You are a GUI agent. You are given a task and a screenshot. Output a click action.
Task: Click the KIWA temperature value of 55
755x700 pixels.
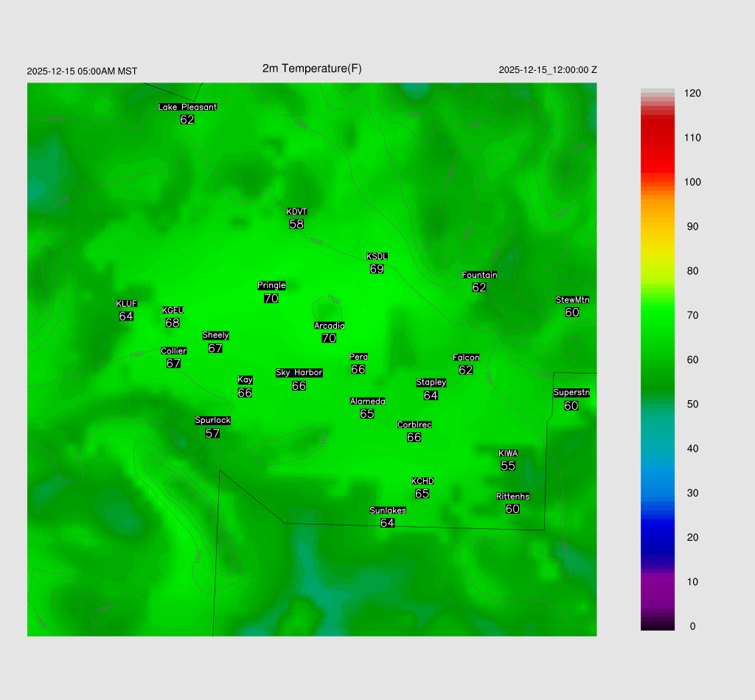pos(508,466)
